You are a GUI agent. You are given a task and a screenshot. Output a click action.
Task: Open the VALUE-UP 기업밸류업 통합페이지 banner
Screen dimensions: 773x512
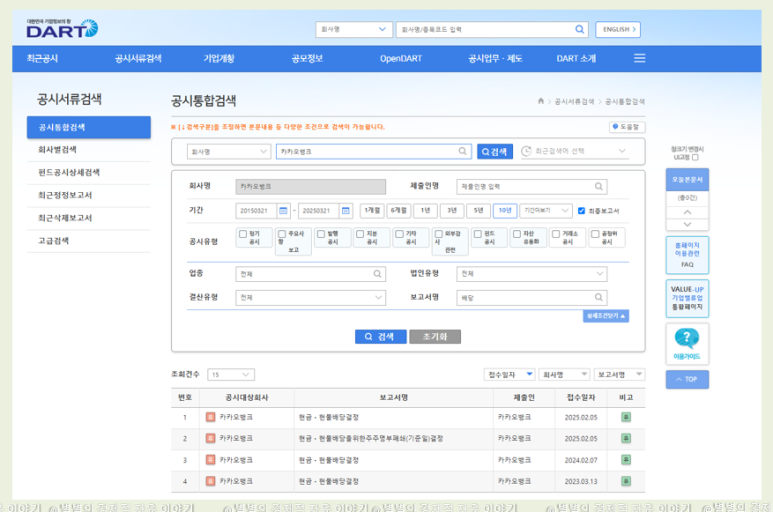(x=687, y=298)
